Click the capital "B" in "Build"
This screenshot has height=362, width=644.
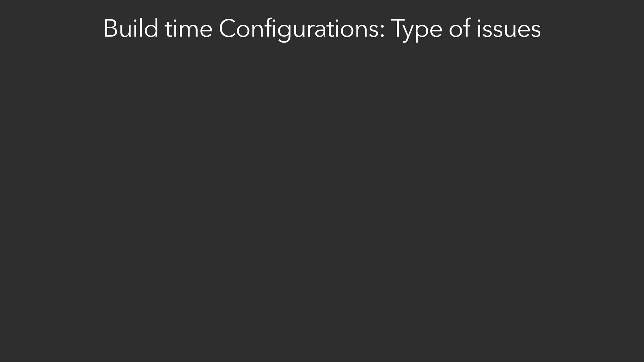point(110,29)
